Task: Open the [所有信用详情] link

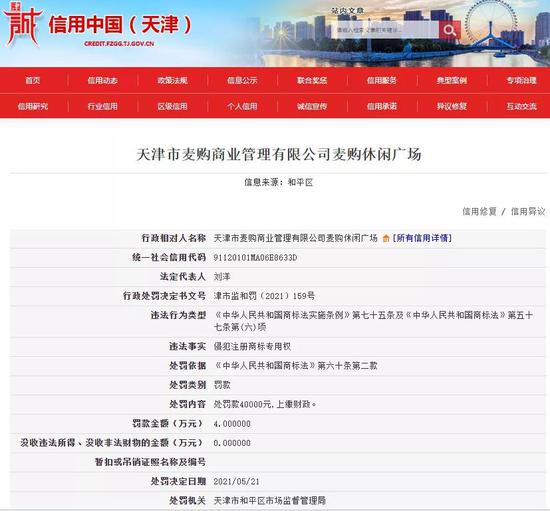Action: [x=422, y=238]
